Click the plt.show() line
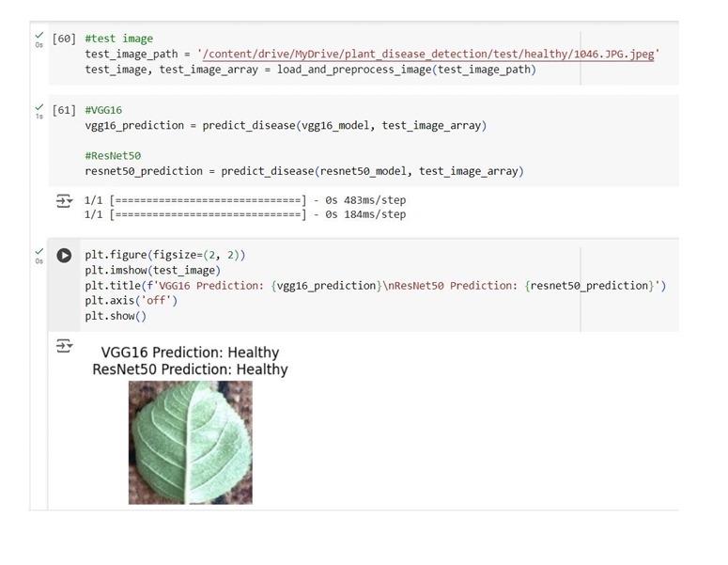The image size is (728, 565). tap(116, 316)
